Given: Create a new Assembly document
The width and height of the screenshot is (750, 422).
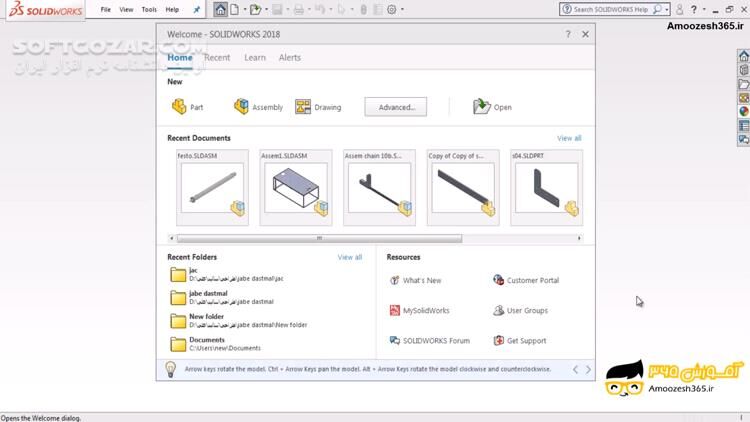Looking at the screenshot, I should 258,107.
